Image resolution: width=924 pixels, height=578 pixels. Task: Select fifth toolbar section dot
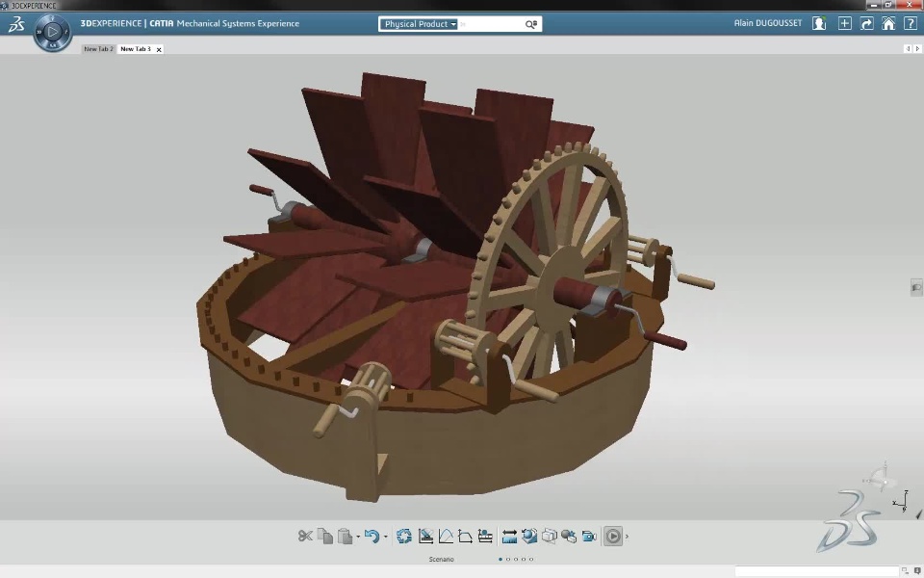[x=531, y=559]
